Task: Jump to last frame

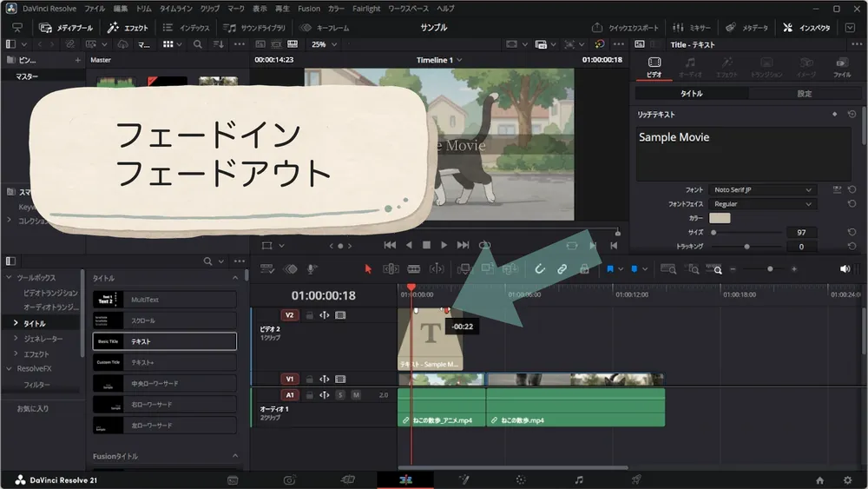Action: click(463, 245)
